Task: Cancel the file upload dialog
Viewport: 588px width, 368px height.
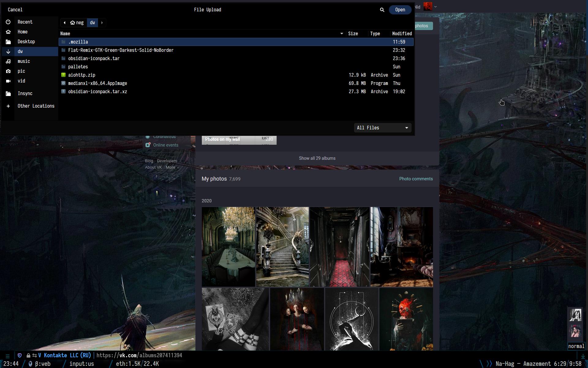Action: [15, 10]
